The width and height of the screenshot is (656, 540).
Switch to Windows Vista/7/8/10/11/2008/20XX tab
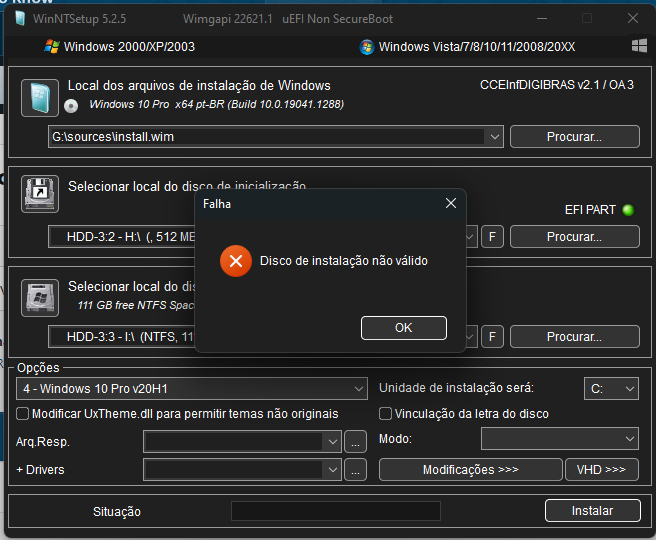(x=467, y=46)
